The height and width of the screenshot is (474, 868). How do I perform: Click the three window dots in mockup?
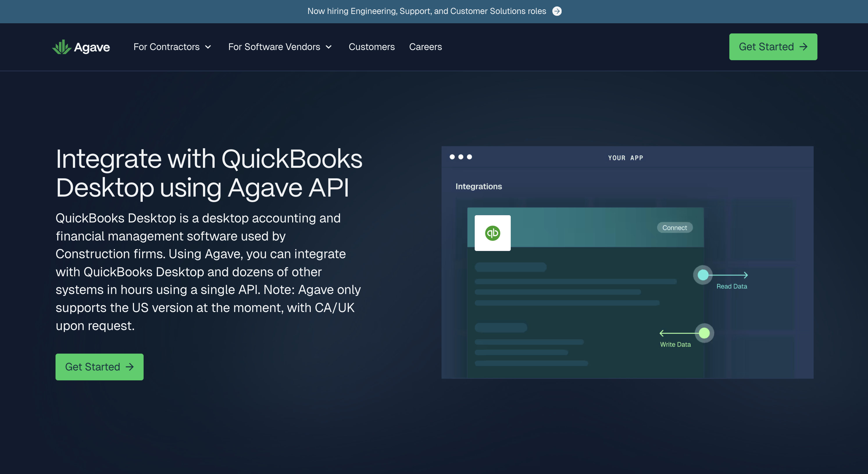tap(461, 157)
